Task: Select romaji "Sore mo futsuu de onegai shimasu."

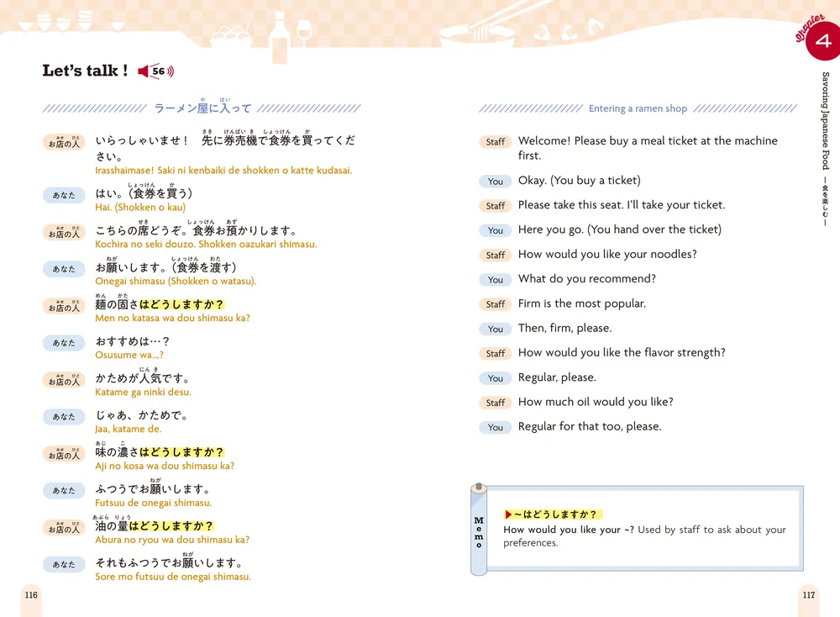Action: 173,577
